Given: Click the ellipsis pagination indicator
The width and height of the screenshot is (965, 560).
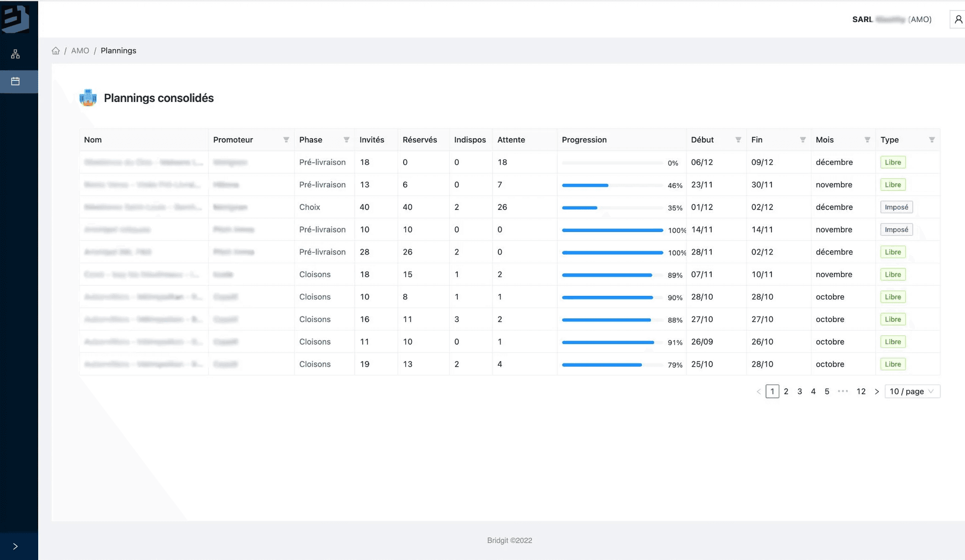Looking at the screenshot, I should 842,391.
